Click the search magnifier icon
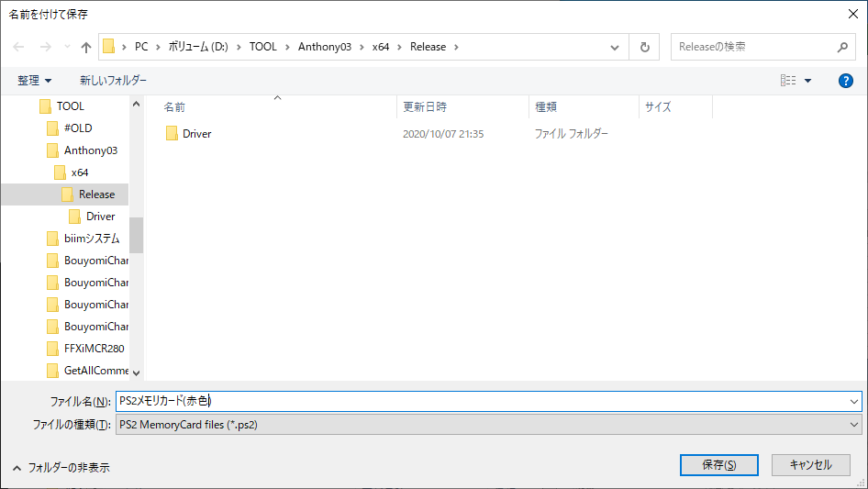868x489 pixels. click(x=842, y=47)
